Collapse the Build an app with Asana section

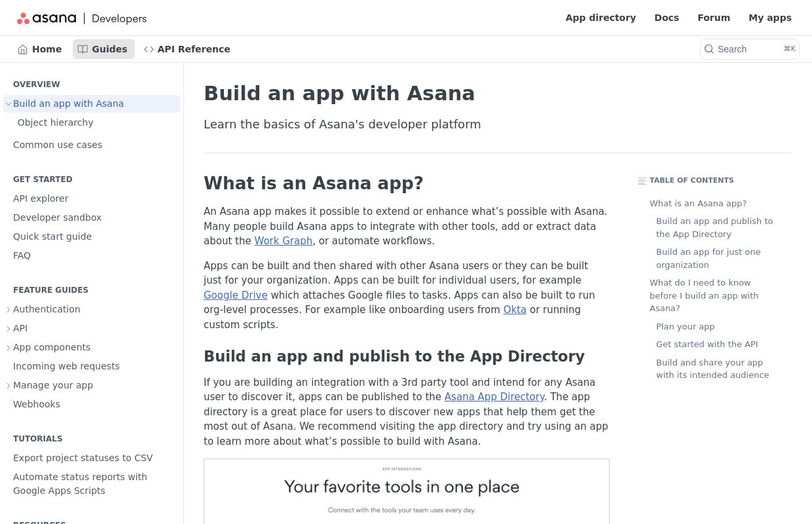click(9, 103)
